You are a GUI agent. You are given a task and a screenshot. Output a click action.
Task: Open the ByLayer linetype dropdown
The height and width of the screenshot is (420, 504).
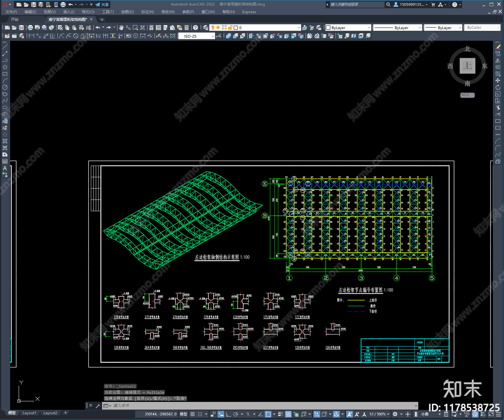(398, 28)
